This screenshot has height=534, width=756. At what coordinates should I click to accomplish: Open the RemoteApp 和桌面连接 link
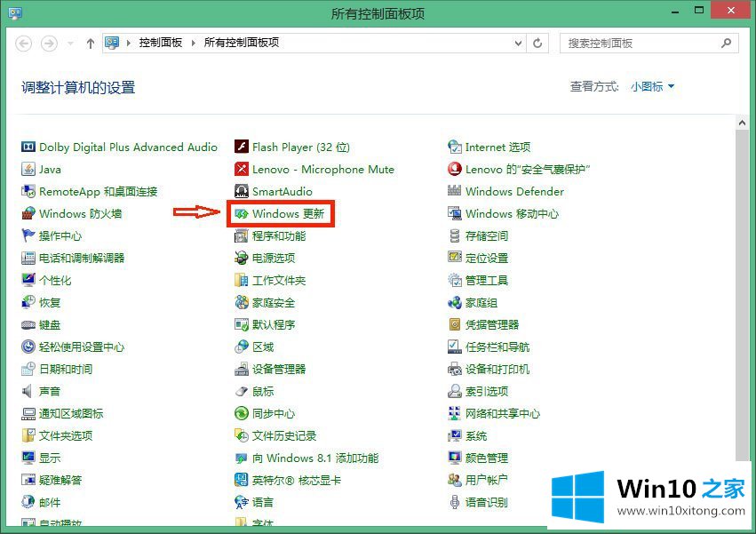99,192
